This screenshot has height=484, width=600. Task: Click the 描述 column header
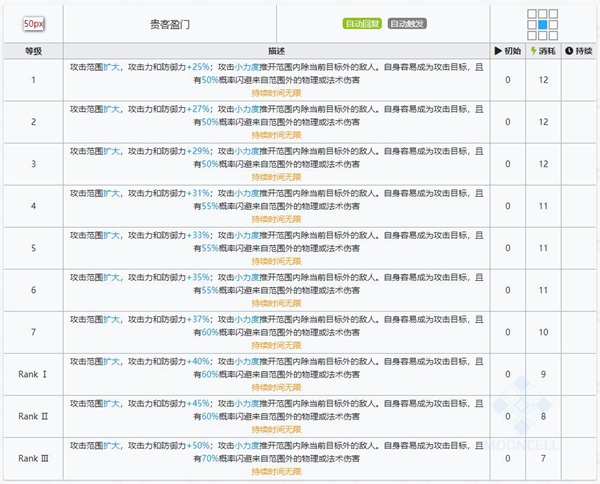coord(276,51)
